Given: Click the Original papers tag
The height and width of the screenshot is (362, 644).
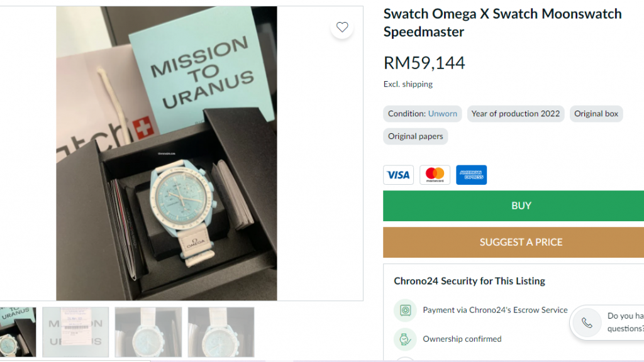Looking at the screenshot, I should [416, 136].
